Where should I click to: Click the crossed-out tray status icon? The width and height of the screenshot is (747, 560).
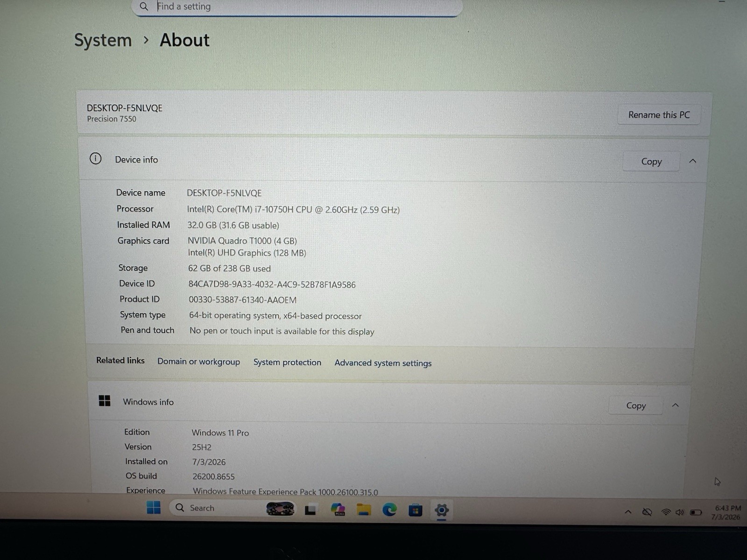tap(647, 512)
